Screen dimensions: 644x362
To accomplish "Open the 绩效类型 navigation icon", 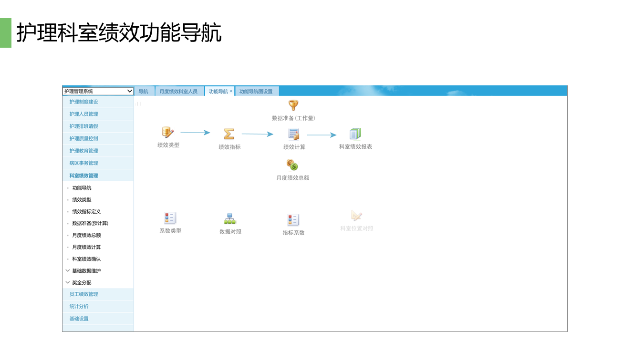I will pos(168,133).
